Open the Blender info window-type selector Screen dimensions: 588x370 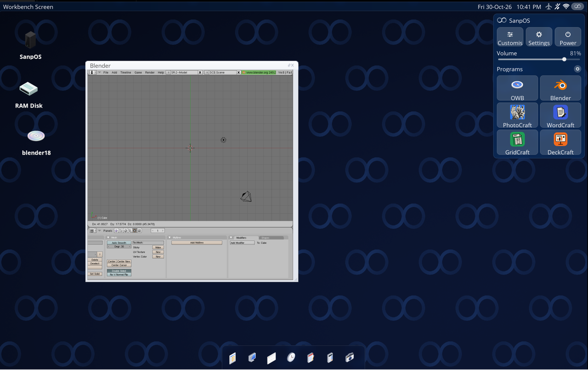click(92, 73)
